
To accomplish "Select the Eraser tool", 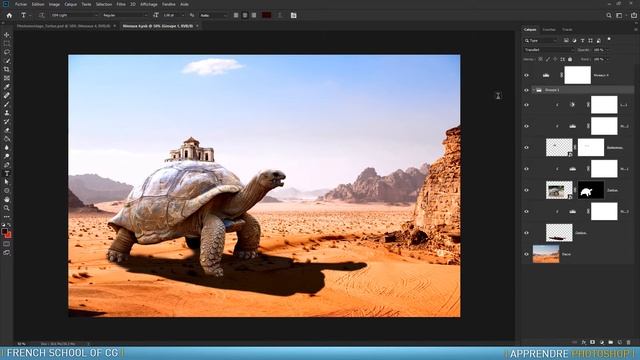I will pos(7,130).
